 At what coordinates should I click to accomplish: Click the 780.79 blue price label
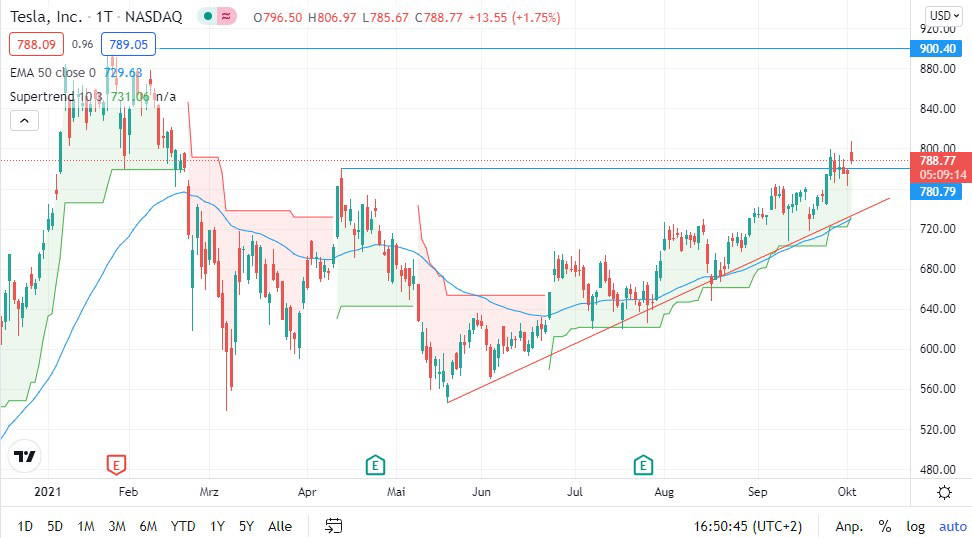click(x=936, y=192)
